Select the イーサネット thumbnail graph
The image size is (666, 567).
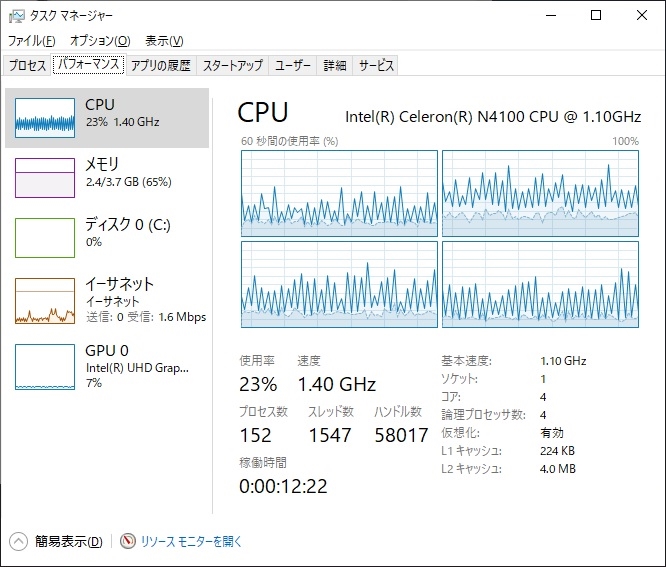click(45, 301)
